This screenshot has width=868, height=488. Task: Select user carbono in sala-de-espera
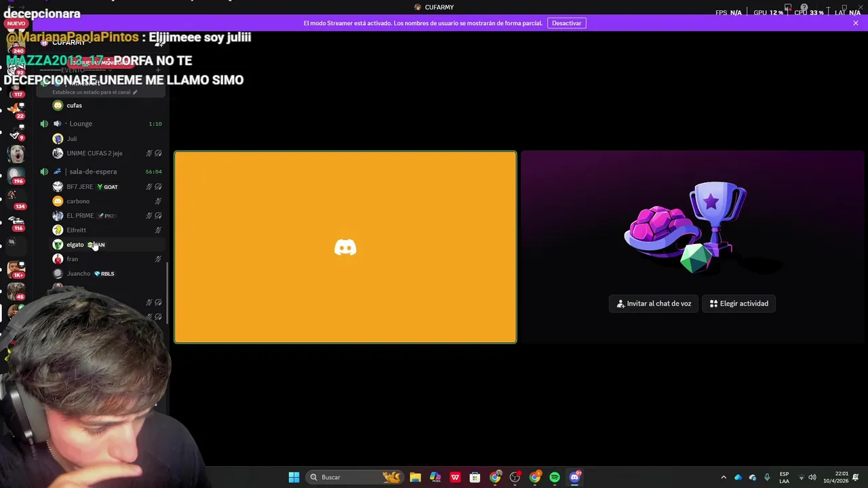78,201
